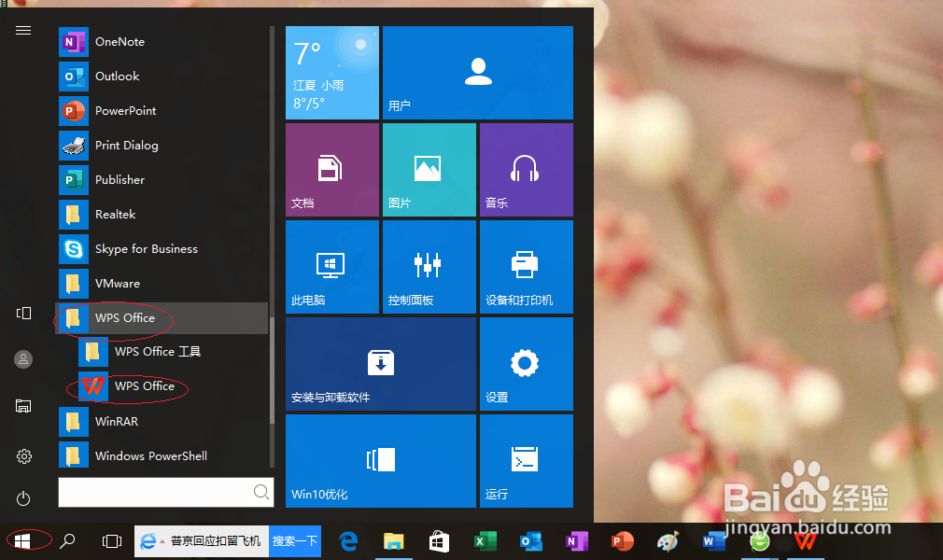943x560 pixels.
Task: Open Word on the taskbar
Action: pyautogui.click(x=713, y=541)
